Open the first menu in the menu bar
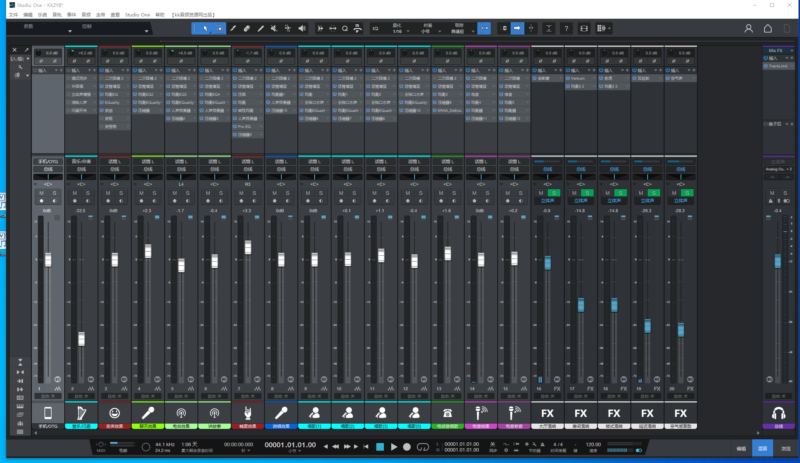The width and height of the screenshot is (800, 463). (x=13, y=15)
